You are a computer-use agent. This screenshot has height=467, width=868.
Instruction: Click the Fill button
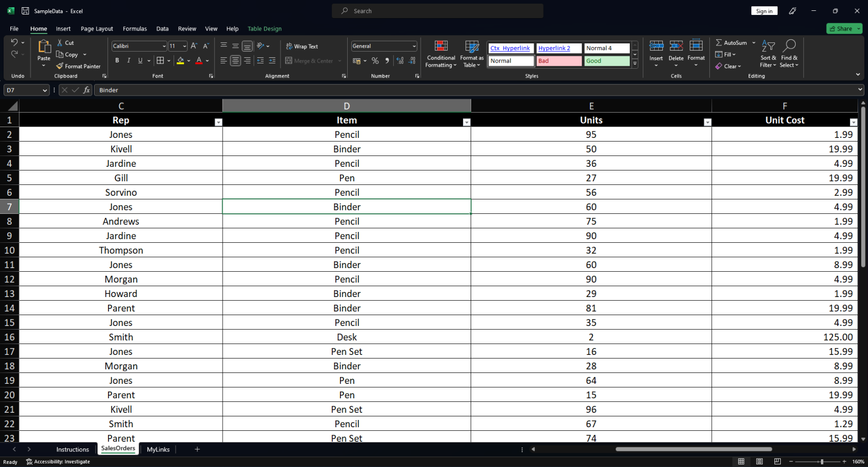coord(725,54)
